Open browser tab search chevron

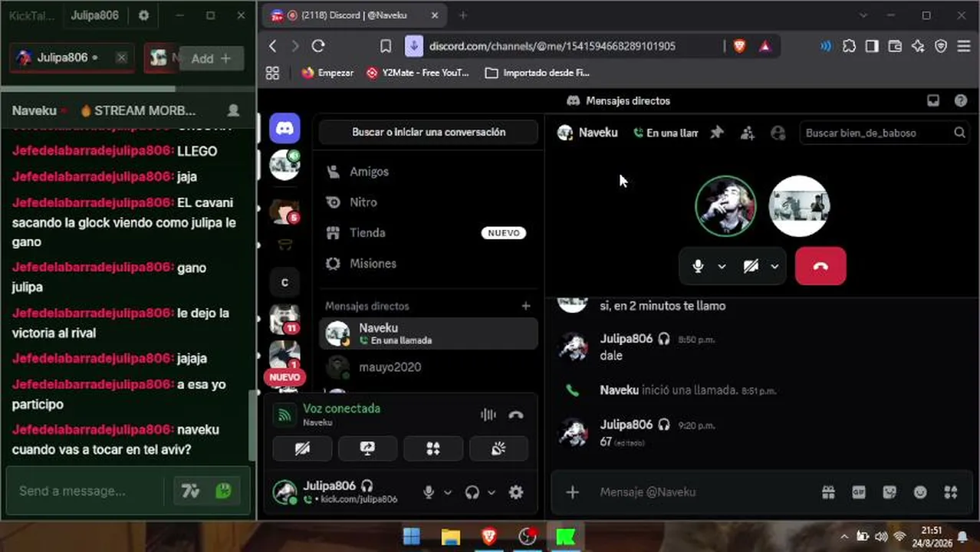tap(863, 15)
